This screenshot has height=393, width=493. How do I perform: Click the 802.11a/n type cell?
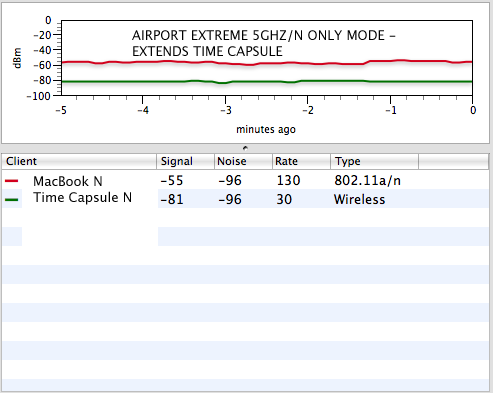[x=367, y=181]
